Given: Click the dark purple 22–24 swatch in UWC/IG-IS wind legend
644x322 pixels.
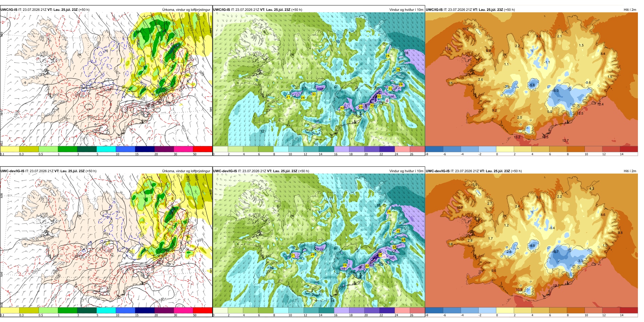Looking at the screenshot, I should click(x=387, y=149).
